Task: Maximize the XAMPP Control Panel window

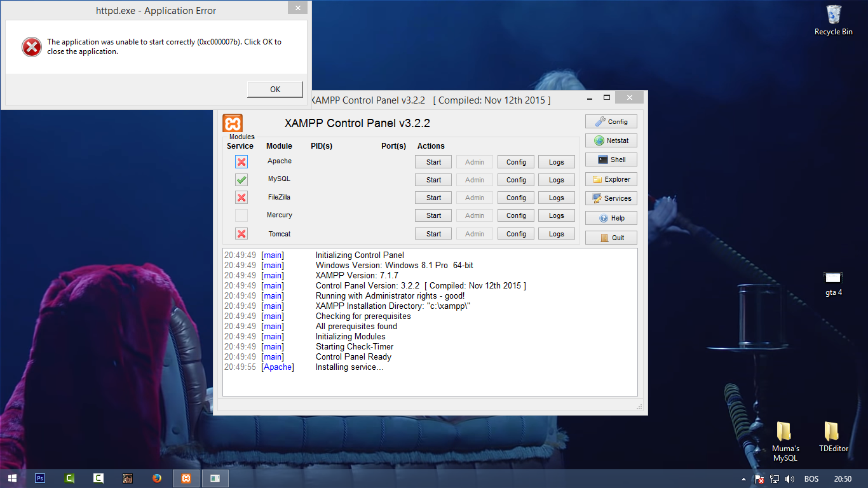Action: [607, 97]
